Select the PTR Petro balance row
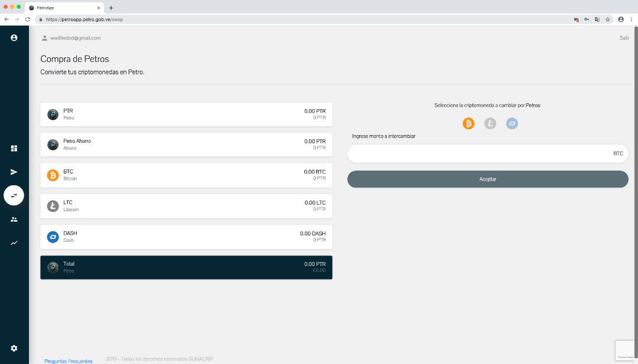The image size is (638, 364). [186, 114]
